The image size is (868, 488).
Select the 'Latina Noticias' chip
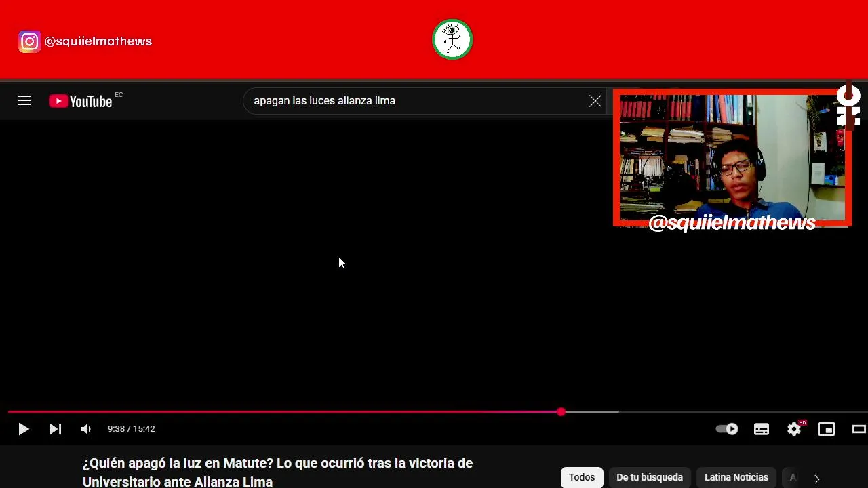(736, 477)
